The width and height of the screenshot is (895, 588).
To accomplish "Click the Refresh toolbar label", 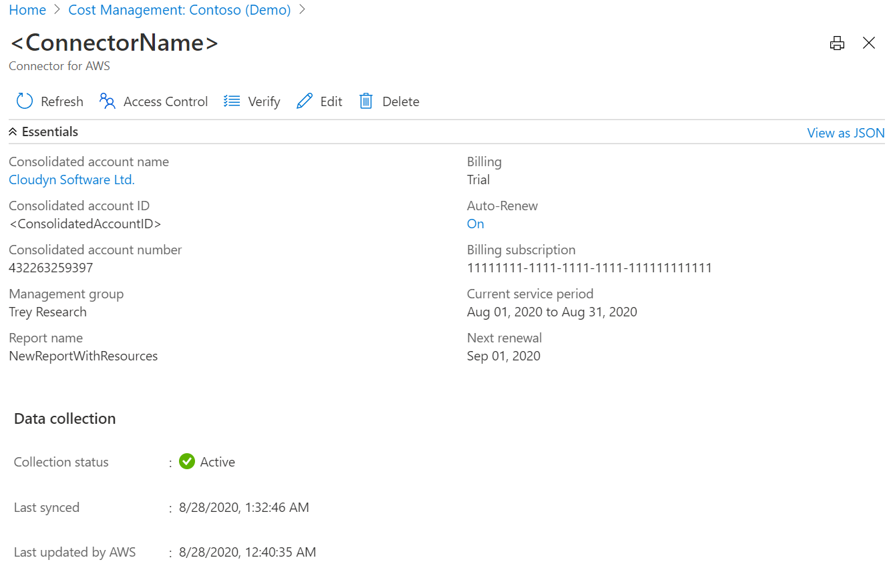I will click(62, 101).
